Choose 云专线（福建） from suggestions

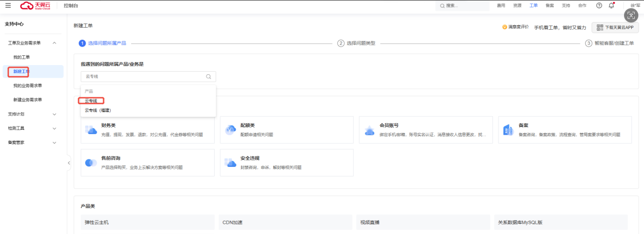pos(98,110)
